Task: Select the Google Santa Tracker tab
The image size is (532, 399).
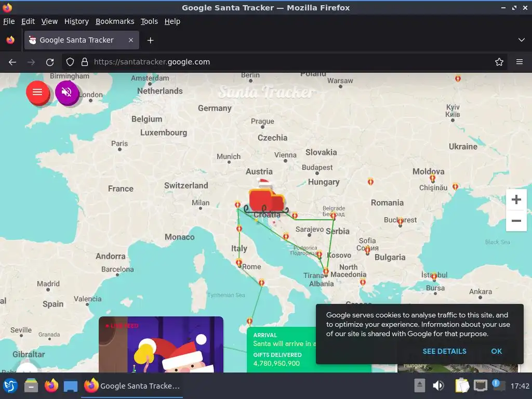Action: point(82,40)
